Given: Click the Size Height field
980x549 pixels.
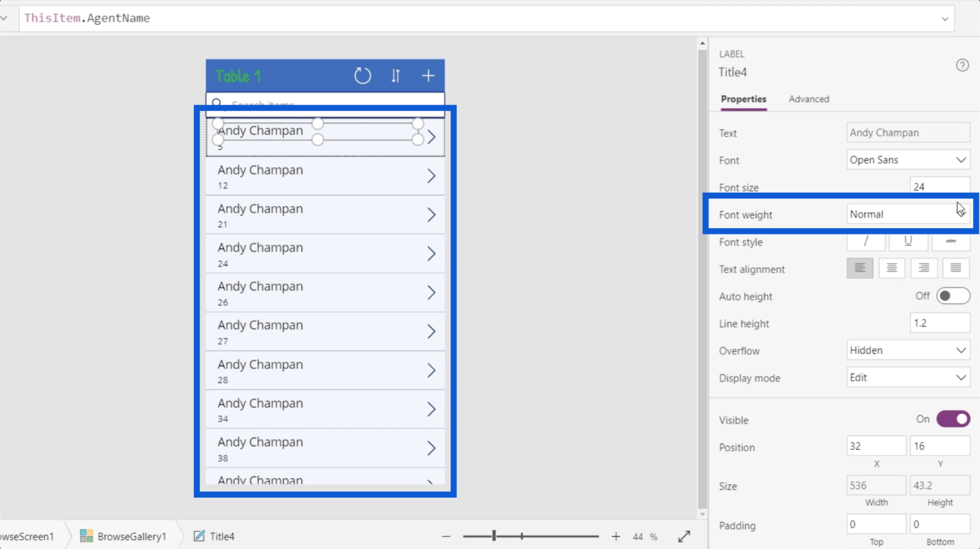Looking at the screenshot, I should tap(940, 485).
